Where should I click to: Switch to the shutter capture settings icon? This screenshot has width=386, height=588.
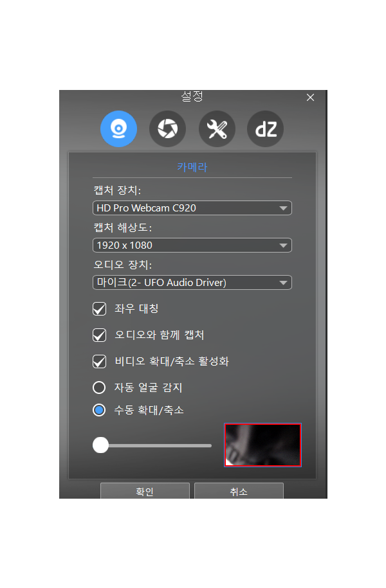click(167, 129)
